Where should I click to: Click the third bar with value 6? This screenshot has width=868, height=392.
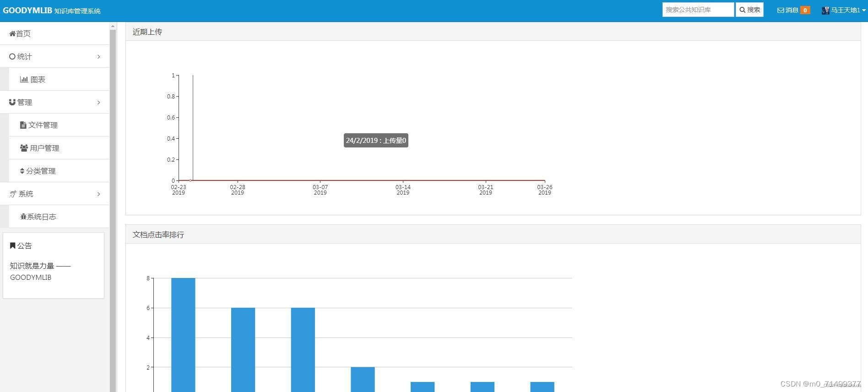point(303,350)
